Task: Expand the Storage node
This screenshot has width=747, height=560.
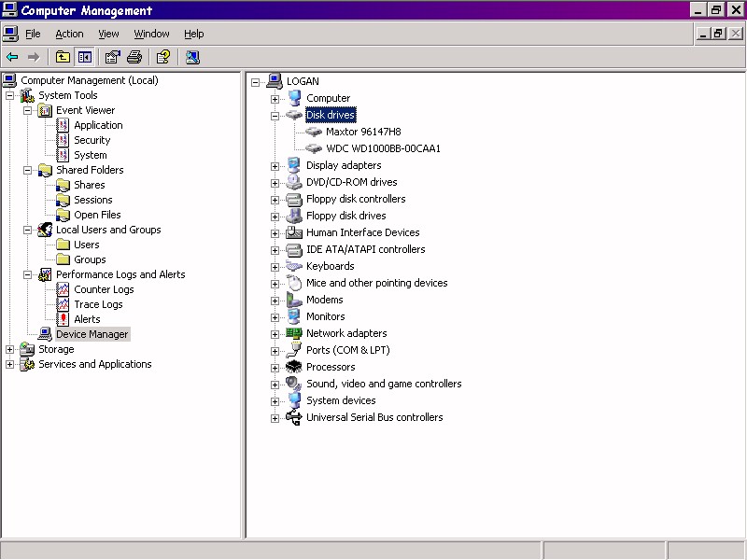Action: tap(9, 349)
